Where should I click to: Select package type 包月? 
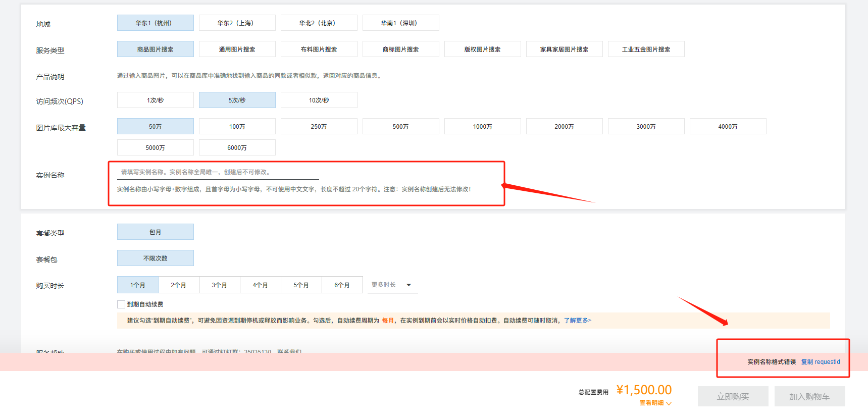[x=156, y=232]
